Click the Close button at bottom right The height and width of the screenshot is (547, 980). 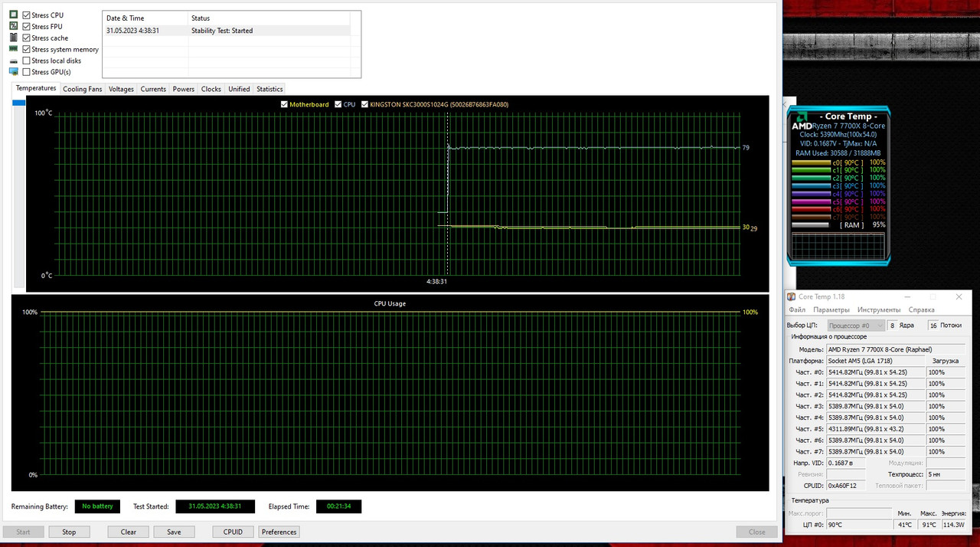pyautogui.click(x=757, y=532)
